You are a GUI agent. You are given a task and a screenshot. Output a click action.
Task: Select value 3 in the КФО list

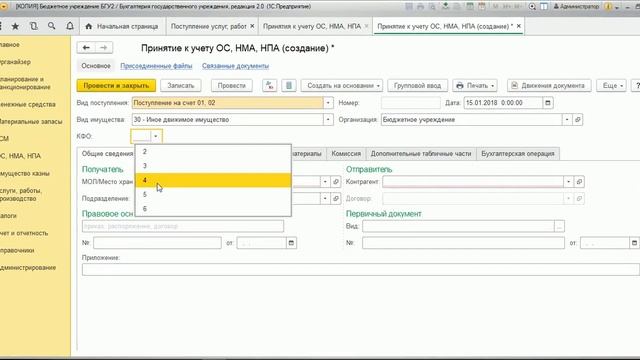[213, 166]
